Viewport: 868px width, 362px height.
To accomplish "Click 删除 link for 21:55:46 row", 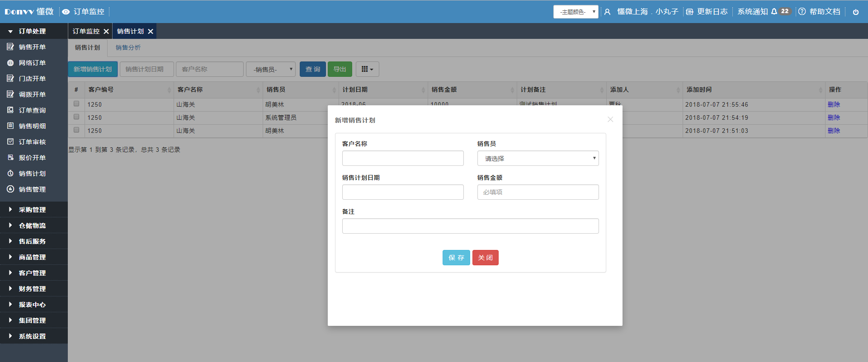I will click(x=834, y=104).
